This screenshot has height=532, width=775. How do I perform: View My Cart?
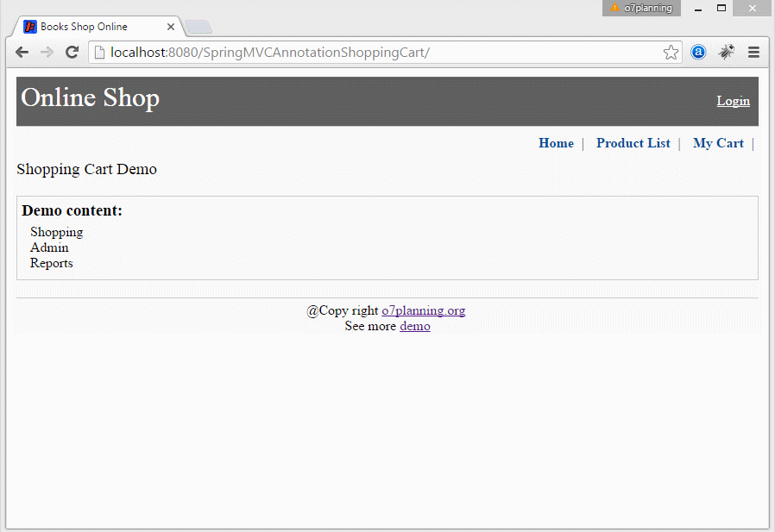point(717,143)
